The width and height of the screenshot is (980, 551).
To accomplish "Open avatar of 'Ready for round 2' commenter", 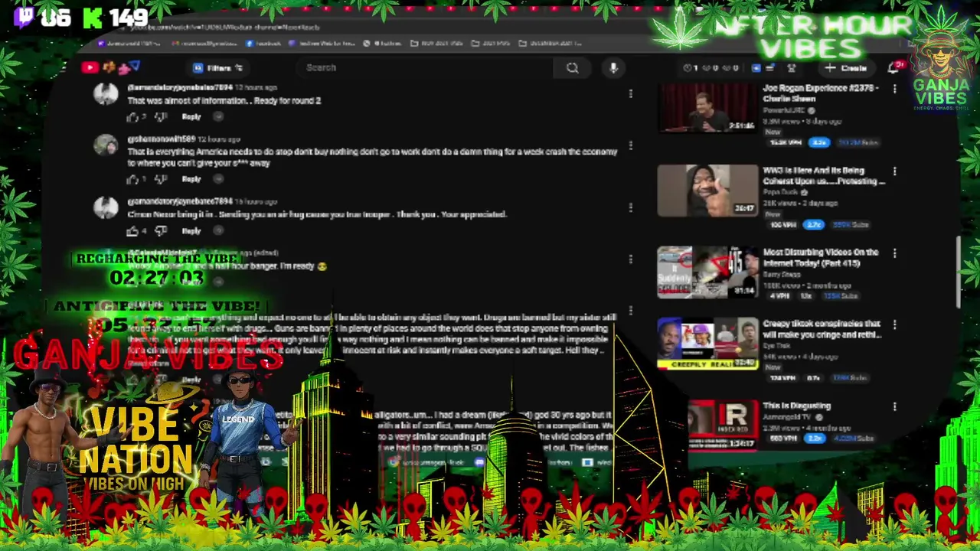I will click(x=106, y=95).
